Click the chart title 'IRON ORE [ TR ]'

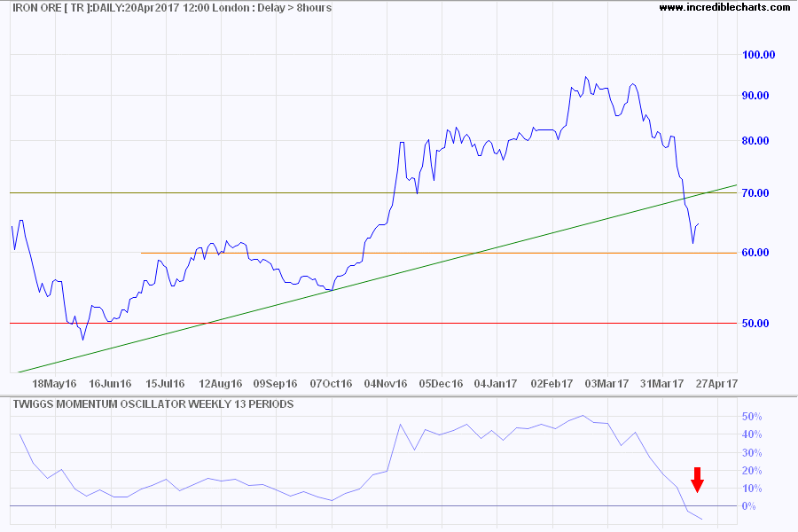51,8
